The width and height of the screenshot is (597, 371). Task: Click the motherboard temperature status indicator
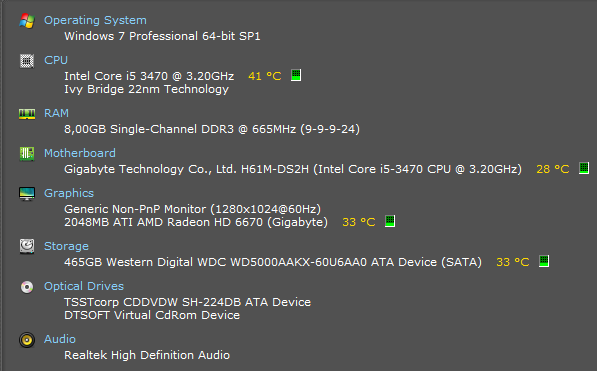[x=584, y=168]
